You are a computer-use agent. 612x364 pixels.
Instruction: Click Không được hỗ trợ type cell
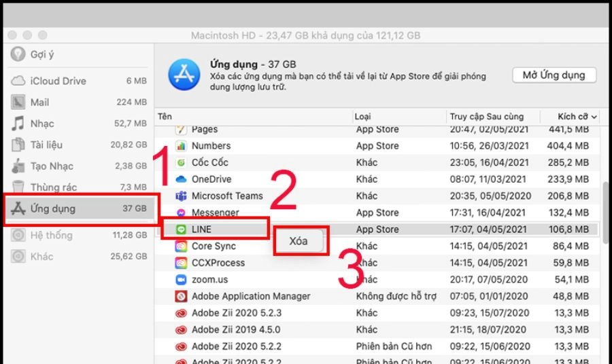pyautogui.click(x=396, y=297)
